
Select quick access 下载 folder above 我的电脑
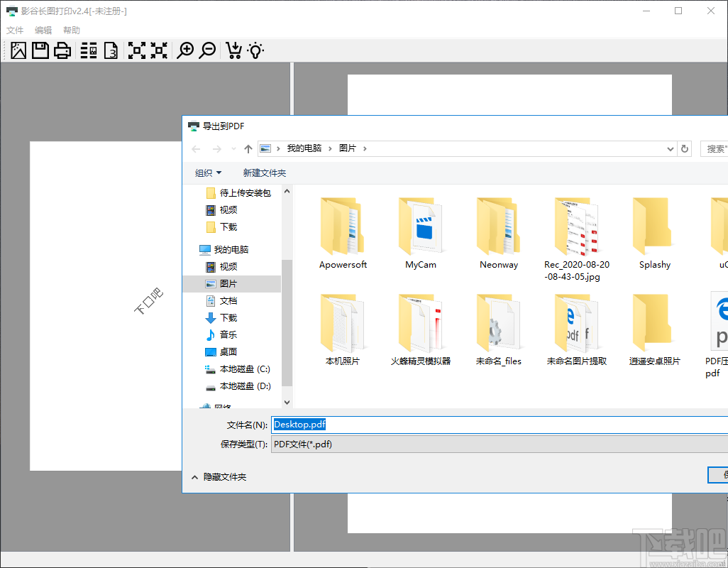222,226
